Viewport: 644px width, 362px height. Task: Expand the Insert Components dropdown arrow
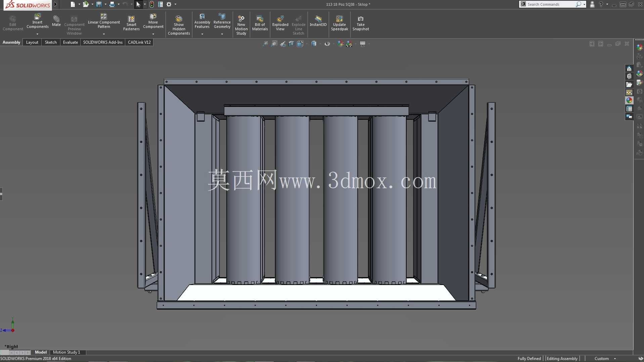(37, 34)
